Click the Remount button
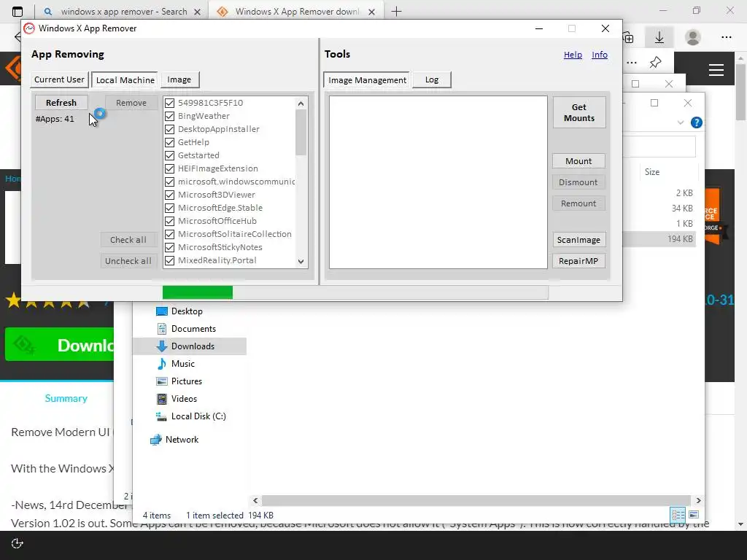Viewport: 747px width, 560px height. pos(578,203)
